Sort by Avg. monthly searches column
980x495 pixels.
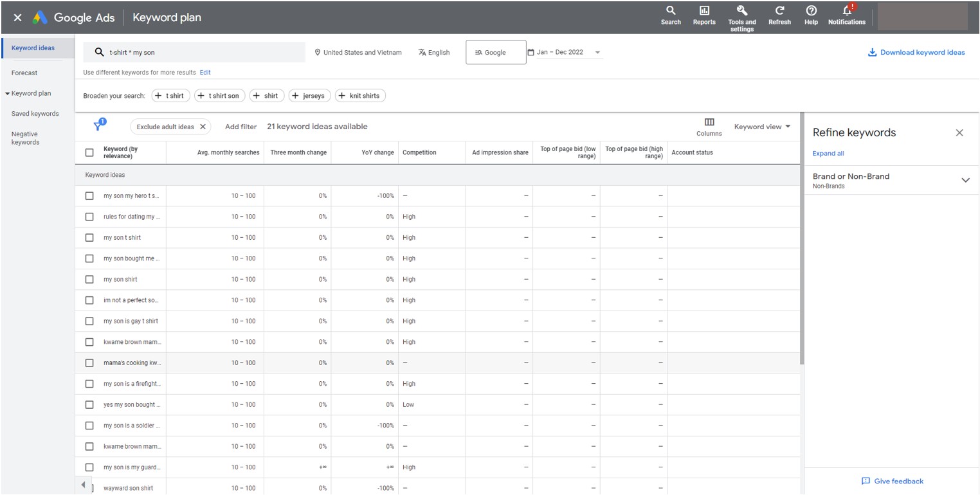[228, 152]
